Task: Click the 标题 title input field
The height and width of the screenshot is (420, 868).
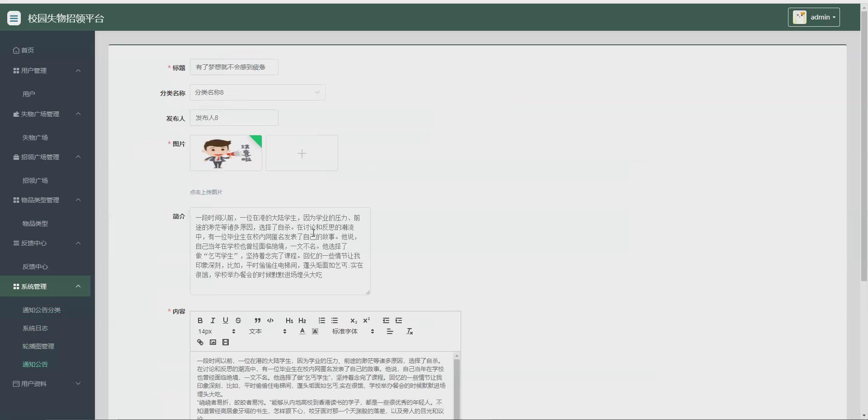Action: (234, 67)
